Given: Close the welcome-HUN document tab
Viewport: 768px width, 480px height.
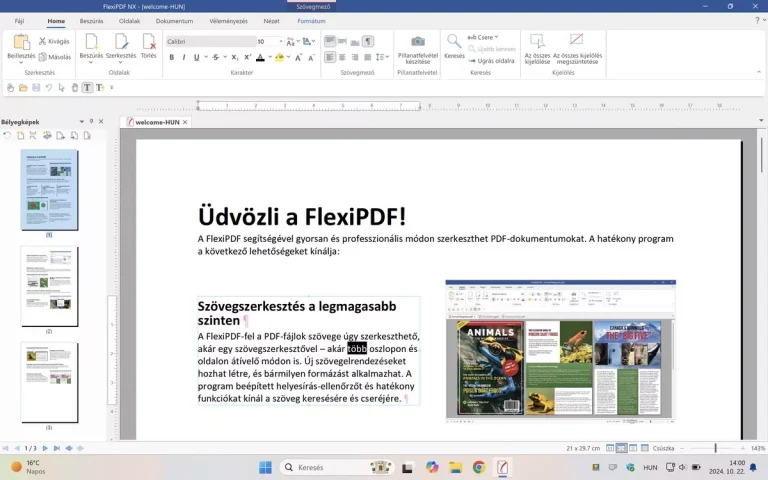Looking at the screenshot, I should click(185, 122).
